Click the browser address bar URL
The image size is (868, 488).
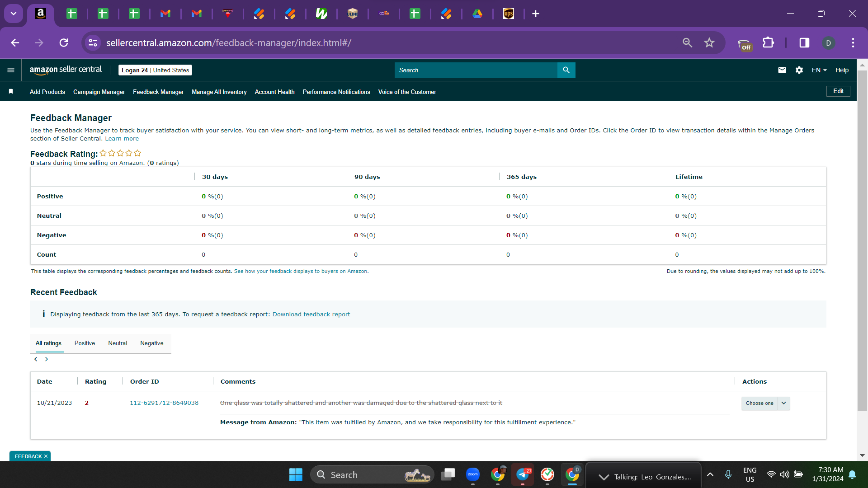(x=228, y=43)
